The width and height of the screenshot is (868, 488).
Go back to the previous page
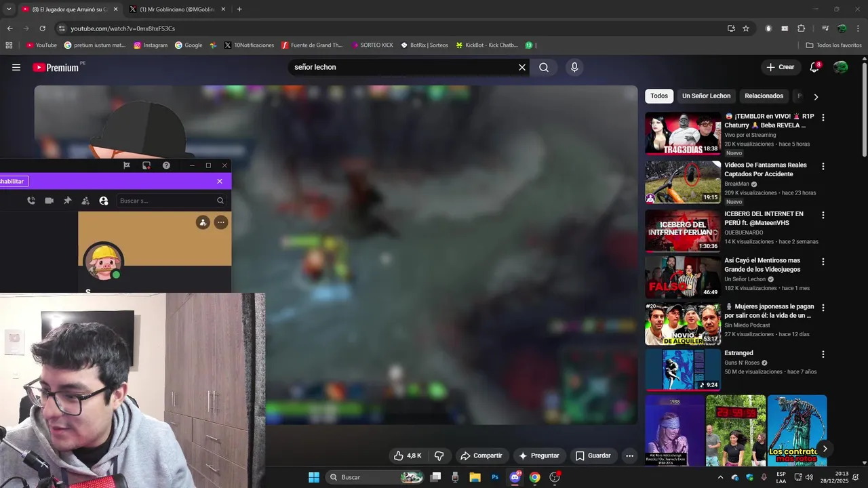click(9, 28)
